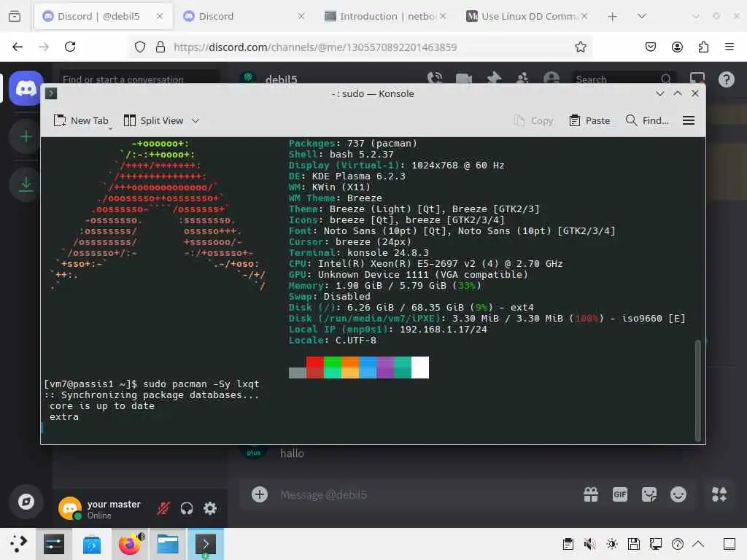747x560 pixels.
Task: Click muted volume tray icon
Action: (x=589, y=544)
